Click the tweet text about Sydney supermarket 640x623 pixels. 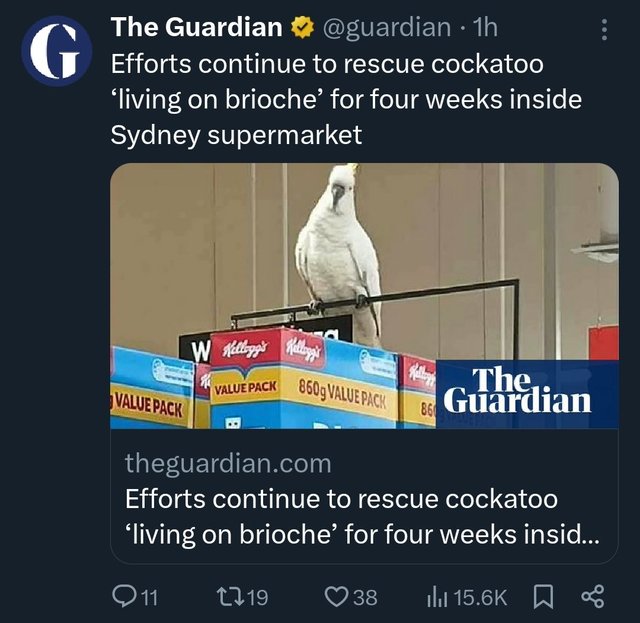(346, 100)
